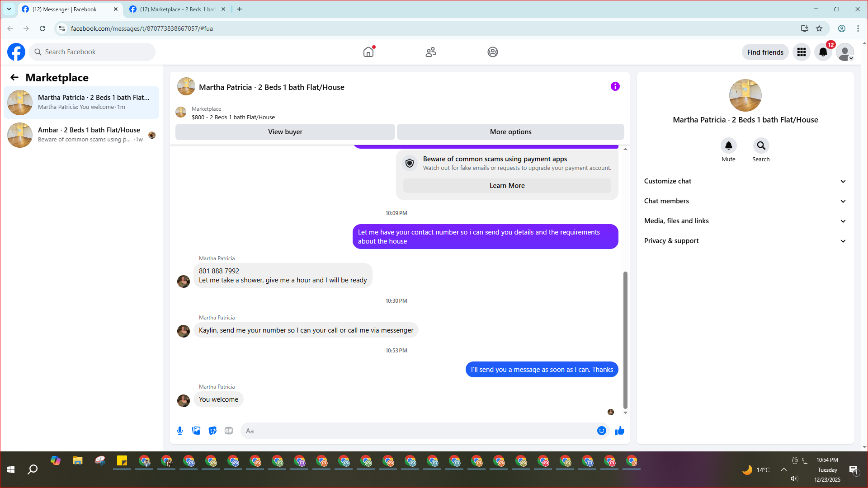This screenshot has height=488, width=868.
Task: Send a thumbs-up like
Action: click(619, 431)
